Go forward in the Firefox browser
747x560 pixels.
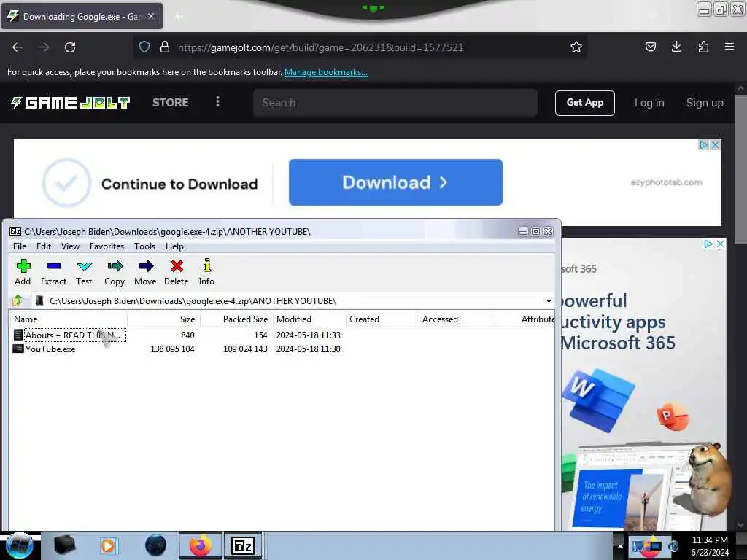[44, 47]
